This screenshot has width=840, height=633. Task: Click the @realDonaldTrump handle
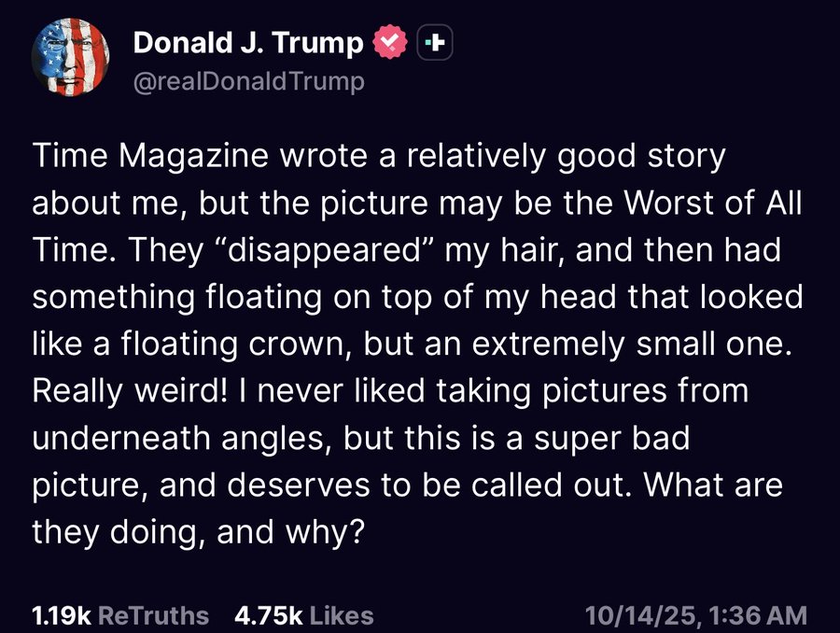point(249,82)
